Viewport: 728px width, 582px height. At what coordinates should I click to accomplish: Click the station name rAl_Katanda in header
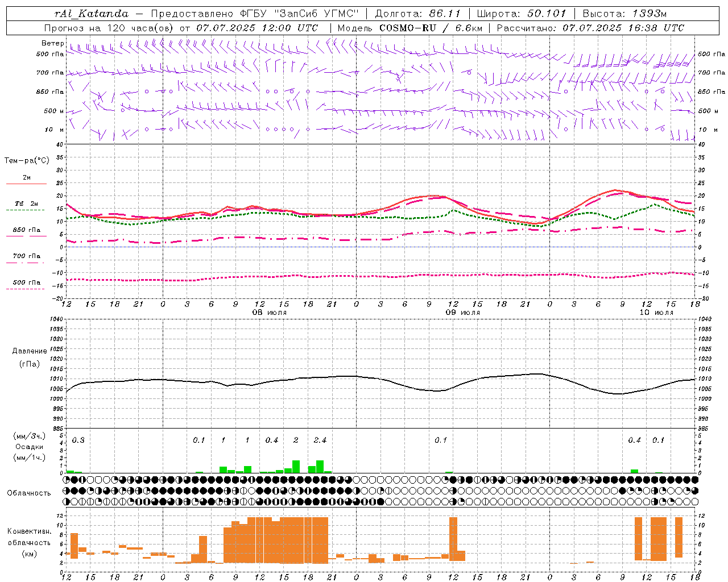point(92,14)
